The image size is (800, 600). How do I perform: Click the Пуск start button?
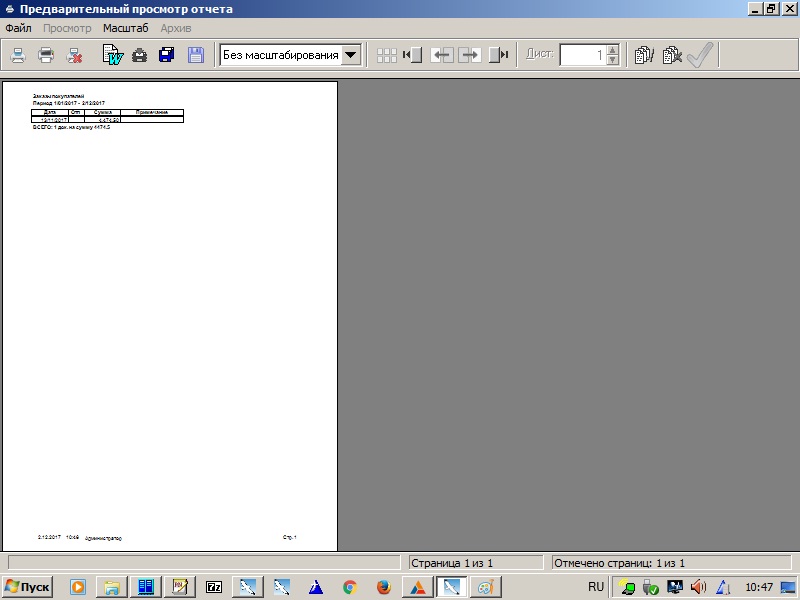27,587
